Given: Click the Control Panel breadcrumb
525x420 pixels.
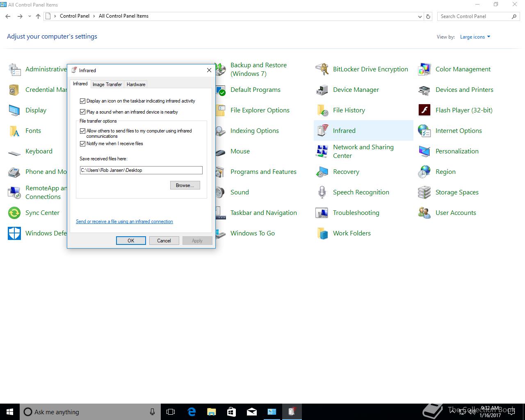Looking at the screenshot, I should click(x=75, y=16).
